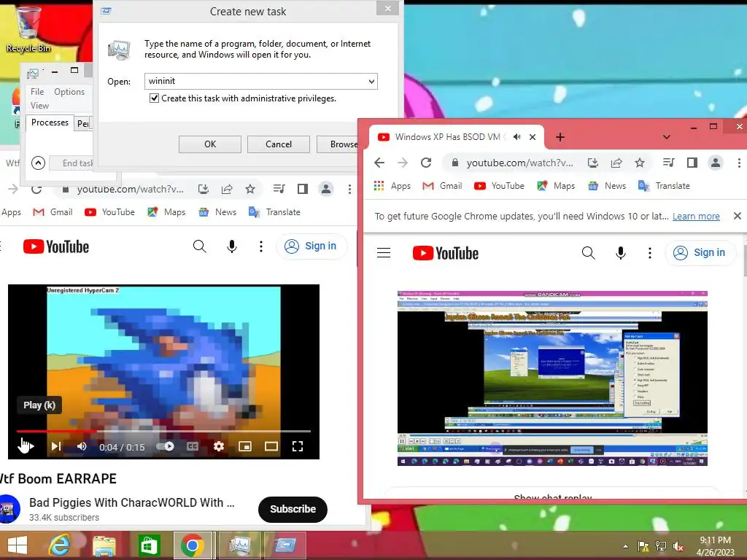Enable miniplayer in left YouTube player
This screenshot has height=560, width=747.
(245, 446)
